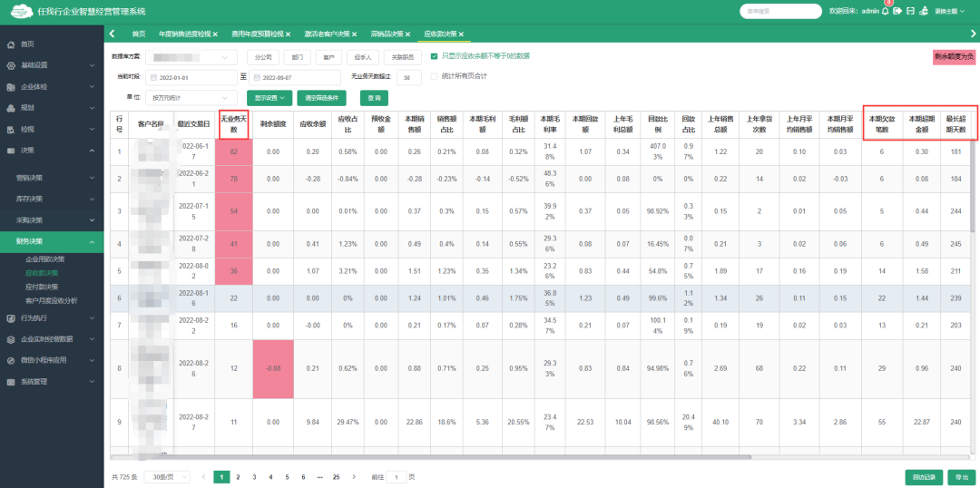This screenshot has height=488, width=980.
Task: Click the logout icon beside admin
Action: coord(897,11)
